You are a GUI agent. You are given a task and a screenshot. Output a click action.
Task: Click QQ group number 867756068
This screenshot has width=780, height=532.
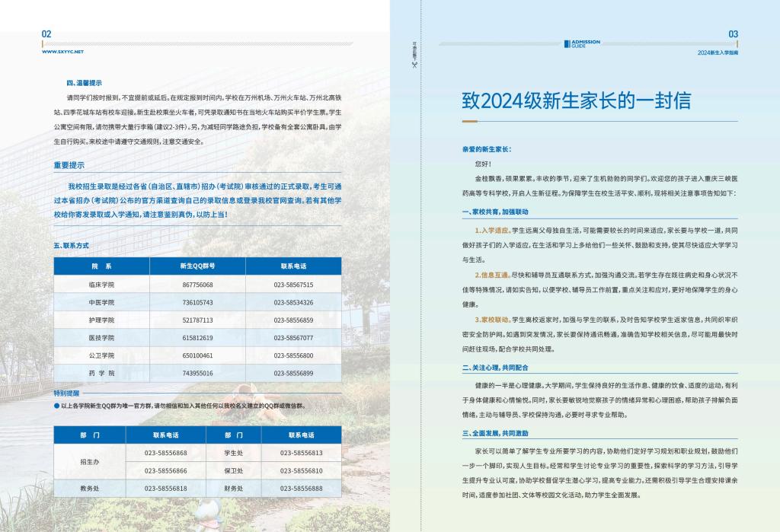pos(197,285)
